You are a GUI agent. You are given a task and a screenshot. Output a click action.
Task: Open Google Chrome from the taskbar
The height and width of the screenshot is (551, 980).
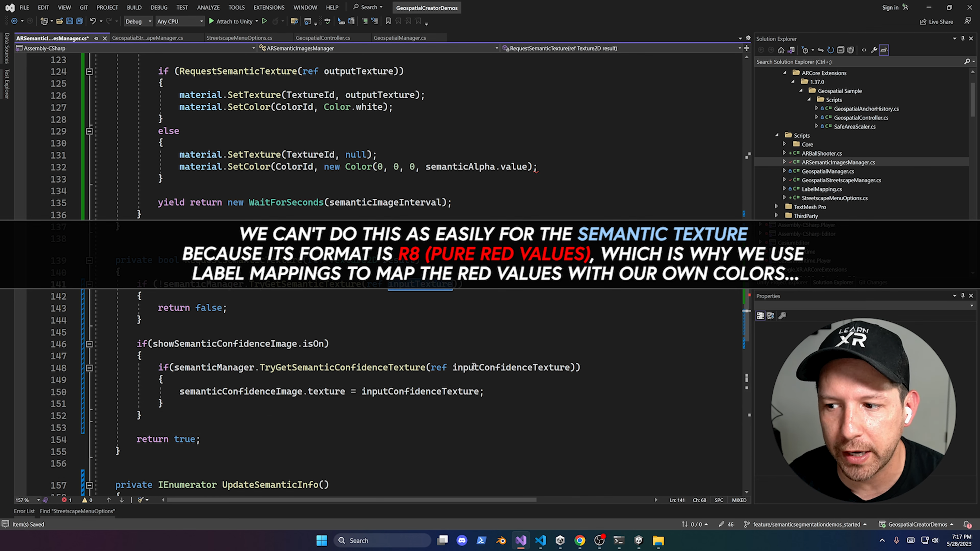579,540
